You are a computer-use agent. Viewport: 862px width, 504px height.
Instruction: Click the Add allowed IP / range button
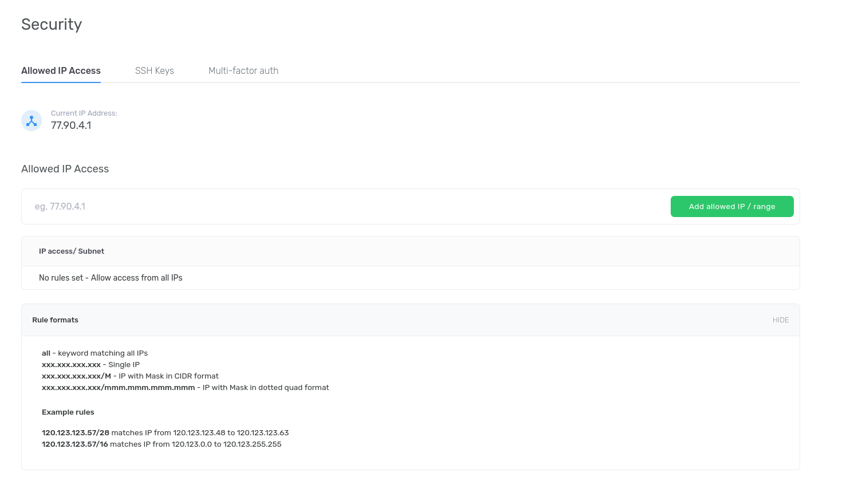731,206
